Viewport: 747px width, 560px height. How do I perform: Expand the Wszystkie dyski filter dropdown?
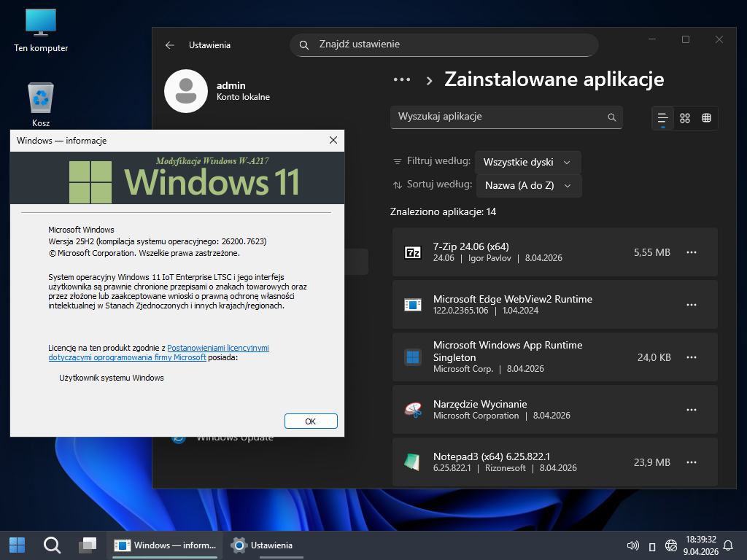tap(527, 162)
